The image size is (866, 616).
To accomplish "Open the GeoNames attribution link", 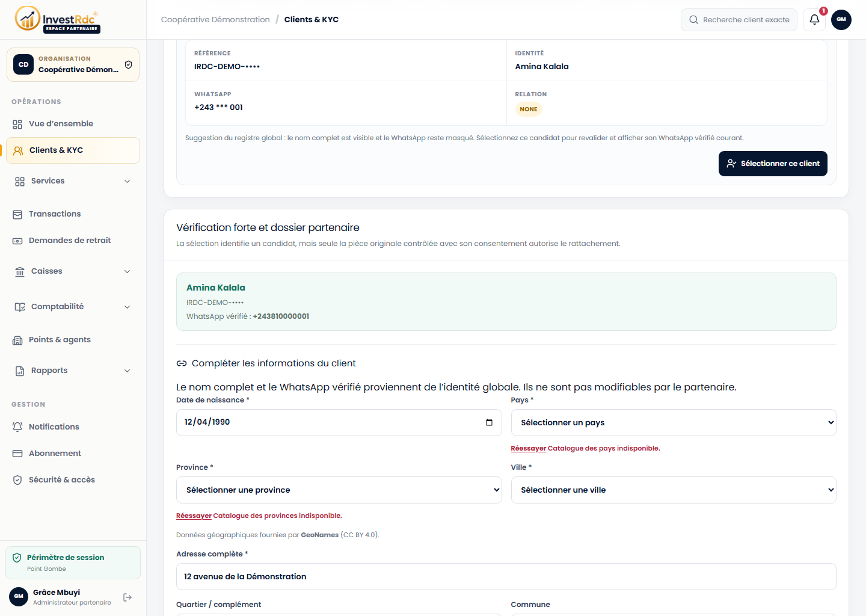I will (x=319, y=535).
